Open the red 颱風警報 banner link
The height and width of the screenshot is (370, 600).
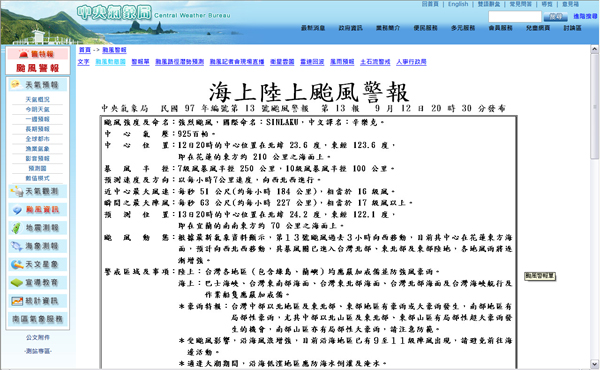pyautogui.click(x=38, y=68)
